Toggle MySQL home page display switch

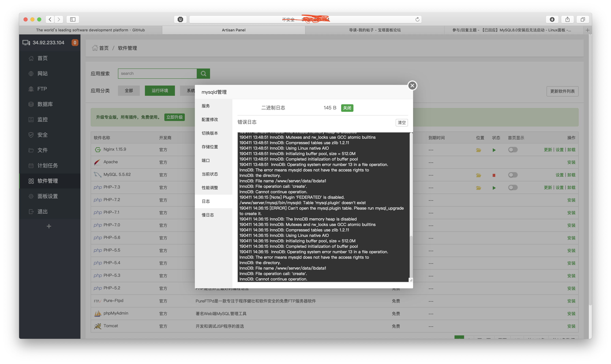513,175
